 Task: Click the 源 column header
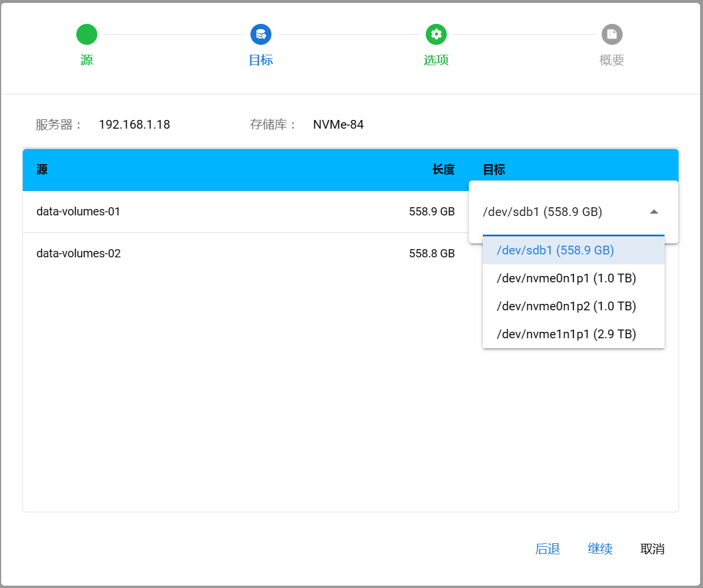click(42, 169)
